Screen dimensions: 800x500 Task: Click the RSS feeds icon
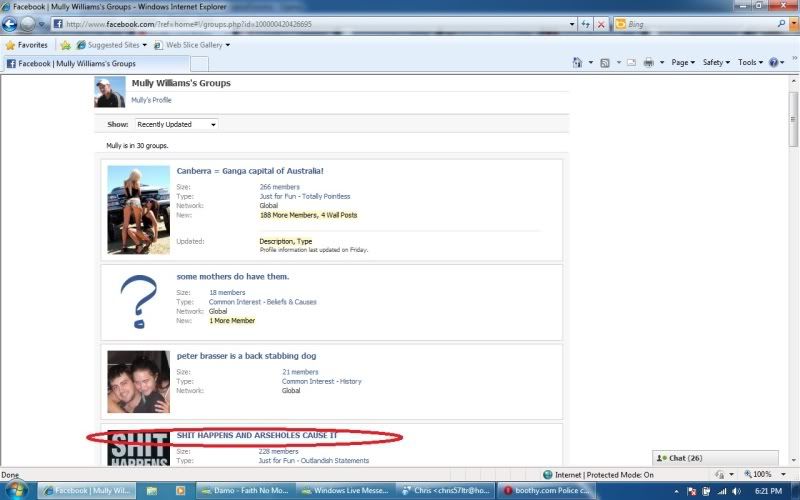(x=605, y=62)
